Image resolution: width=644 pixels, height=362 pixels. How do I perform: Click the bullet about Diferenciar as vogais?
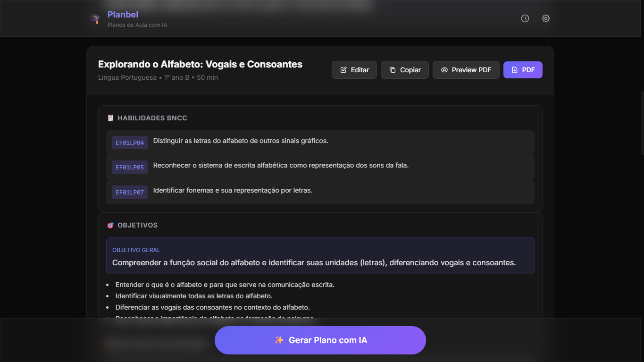pos(212,307)
